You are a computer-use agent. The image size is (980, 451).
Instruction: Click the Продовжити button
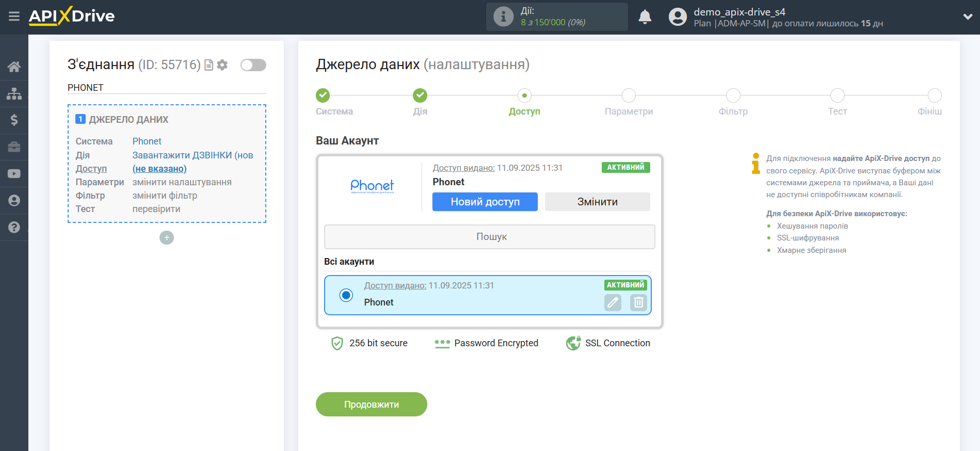pyautogui.click(x=372, y=404)
